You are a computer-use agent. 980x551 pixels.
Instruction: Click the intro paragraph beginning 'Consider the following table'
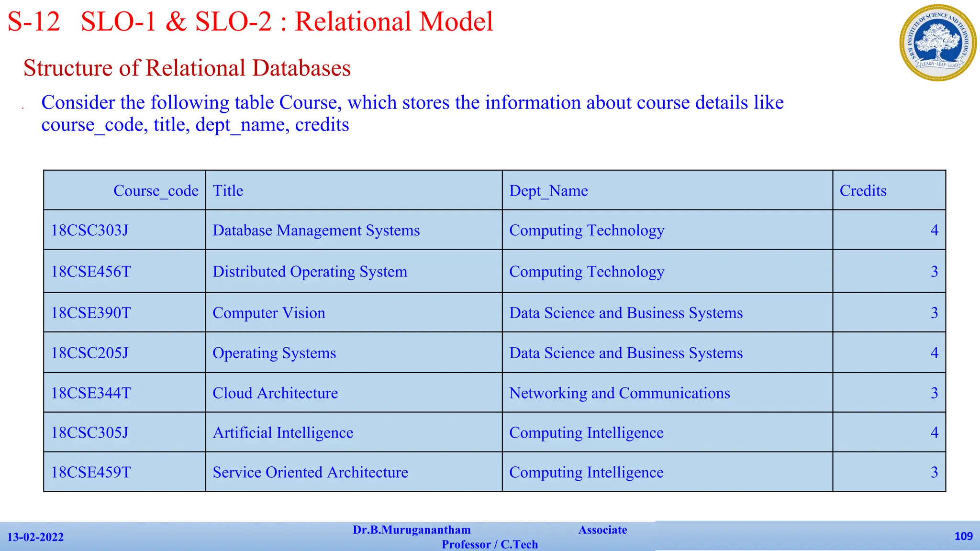(412, 113)
